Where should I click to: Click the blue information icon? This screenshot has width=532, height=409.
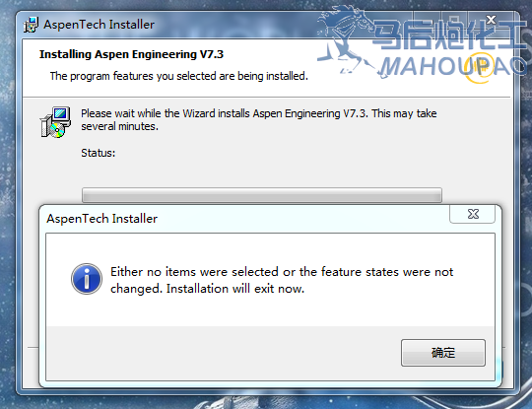click(87, 279)
